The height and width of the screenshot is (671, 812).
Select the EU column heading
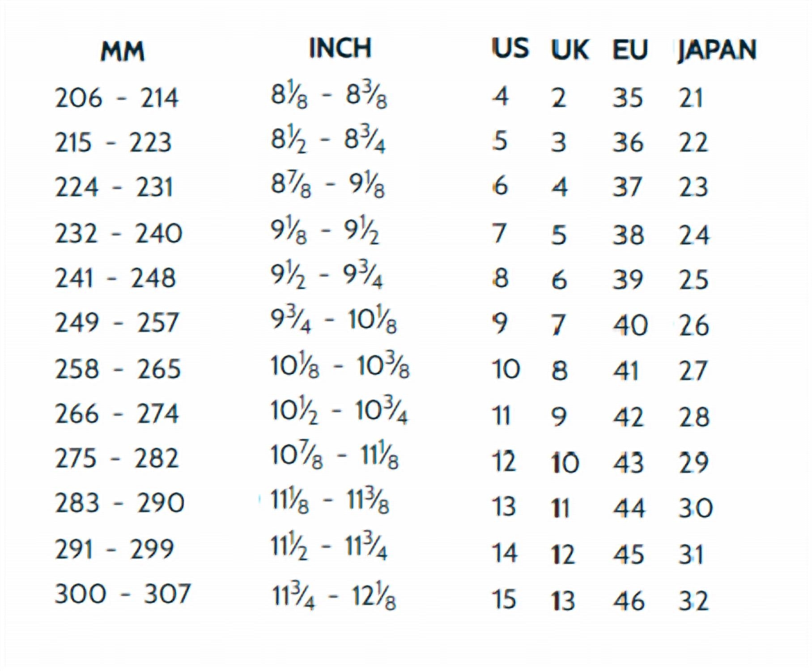(630, 49)
